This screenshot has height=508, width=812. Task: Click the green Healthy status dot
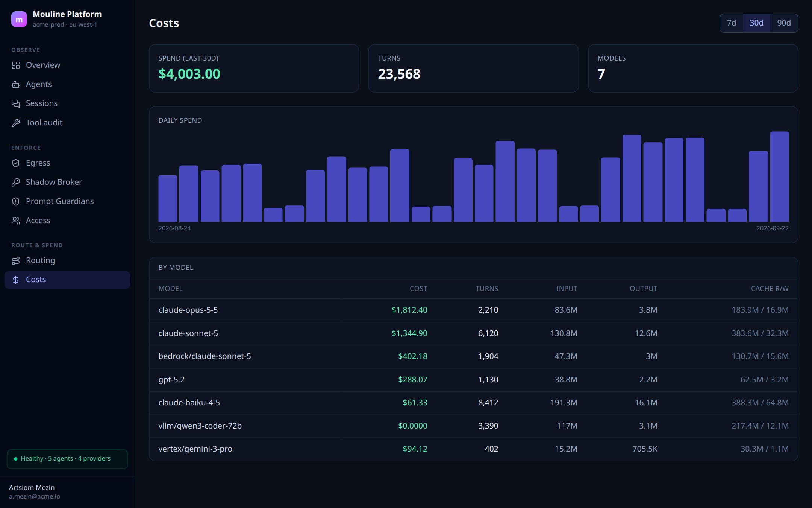point(16,459)
